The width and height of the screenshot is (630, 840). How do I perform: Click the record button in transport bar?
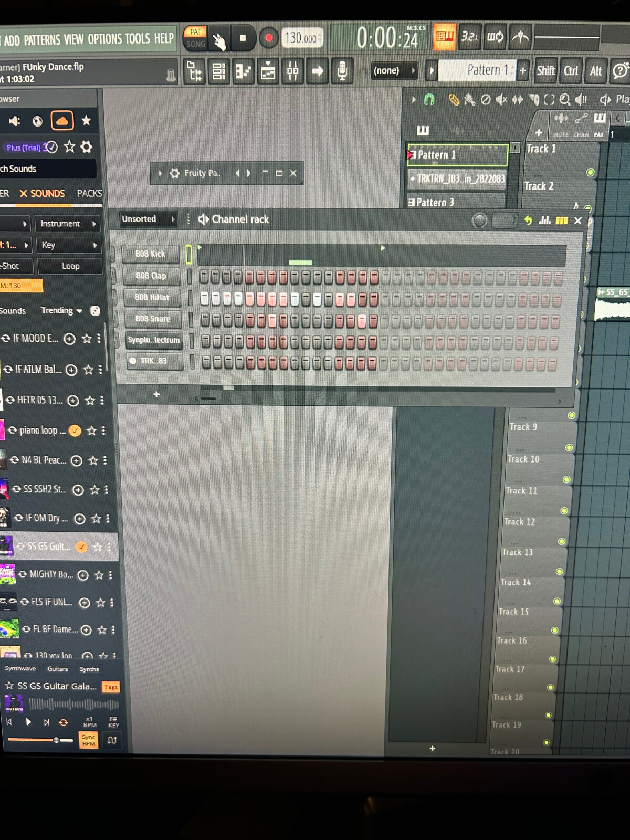click(x=269, y=38)
